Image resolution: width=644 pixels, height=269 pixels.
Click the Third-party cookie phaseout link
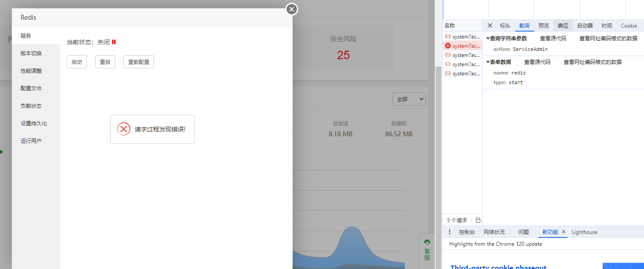pyautogui.click(x=498, y=266)
